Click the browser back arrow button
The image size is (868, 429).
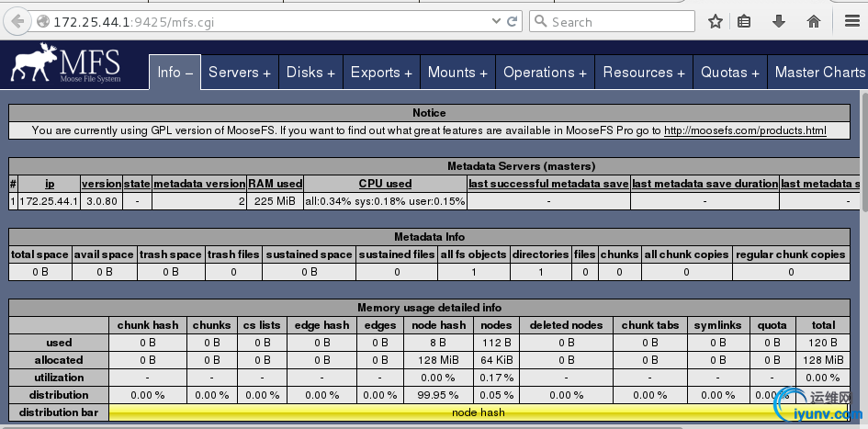coord(17,22)
